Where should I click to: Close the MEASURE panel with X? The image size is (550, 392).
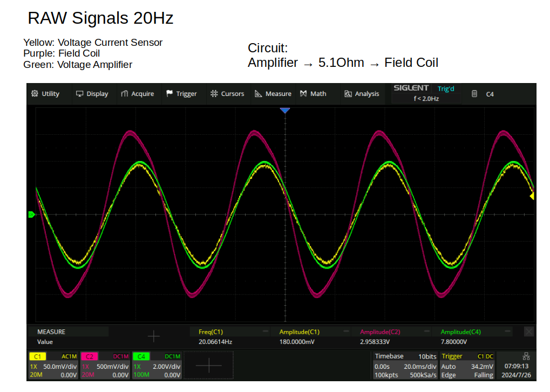coord(529,332)
